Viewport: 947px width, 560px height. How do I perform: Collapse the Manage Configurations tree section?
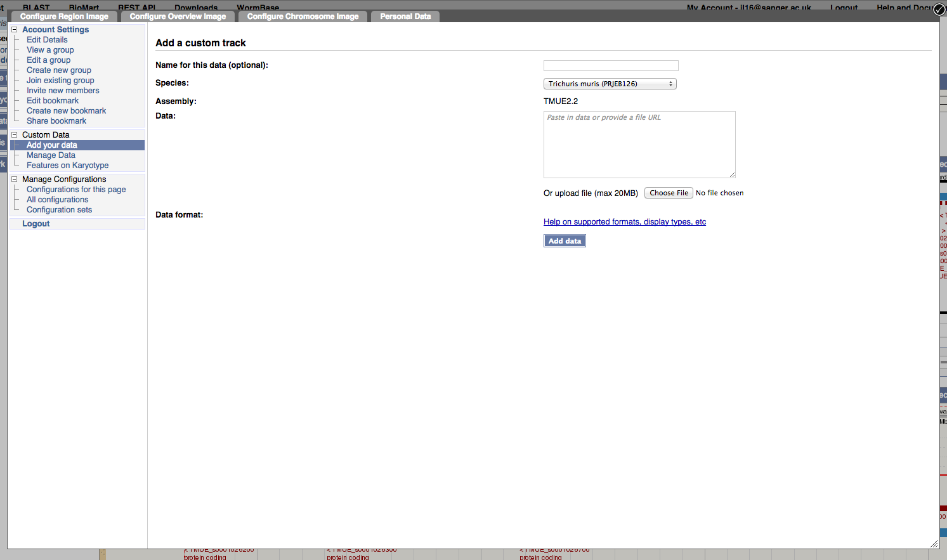coord(14,179)
